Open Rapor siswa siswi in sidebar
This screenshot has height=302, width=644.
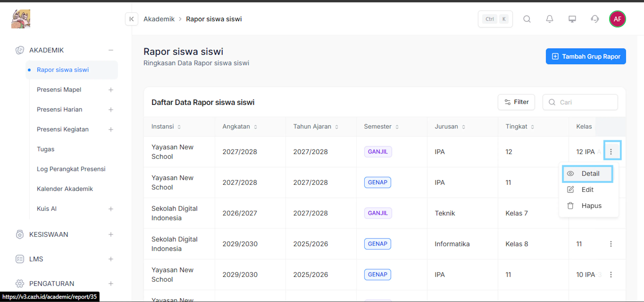(72, 70)
